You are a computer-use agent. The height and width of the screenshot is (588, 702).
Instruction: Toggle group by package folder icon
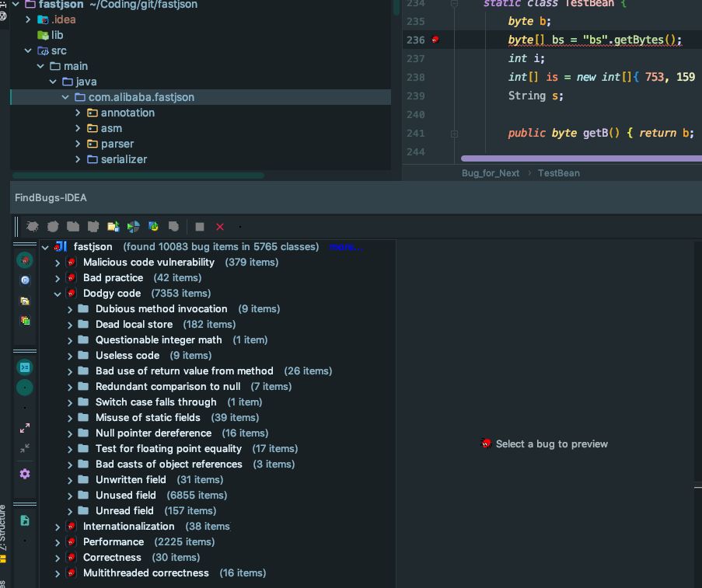(25, 301)
